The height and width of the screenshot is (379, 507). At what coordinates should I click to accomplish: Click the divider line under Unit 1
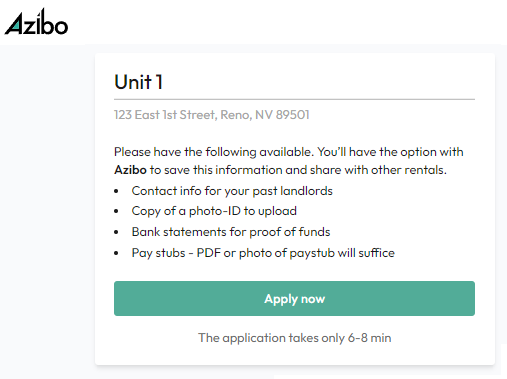pos(294,99)
